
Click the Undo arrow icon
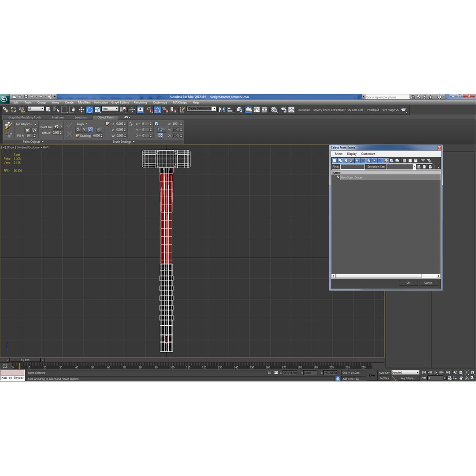pos(32,97)
